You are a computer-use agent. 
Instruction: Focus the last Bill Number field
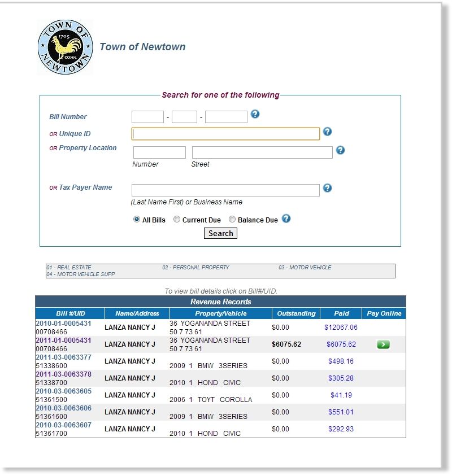[x=226, y=117]
